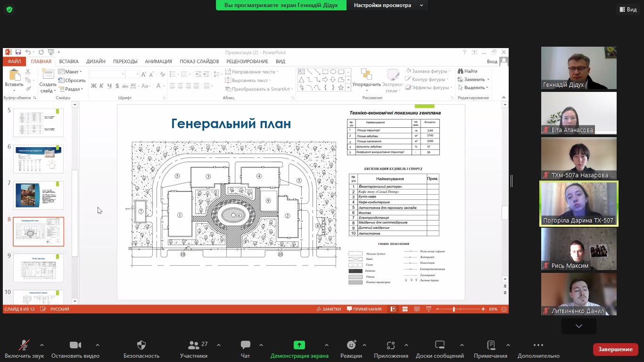Open the Security shield options

pos(141,349)
